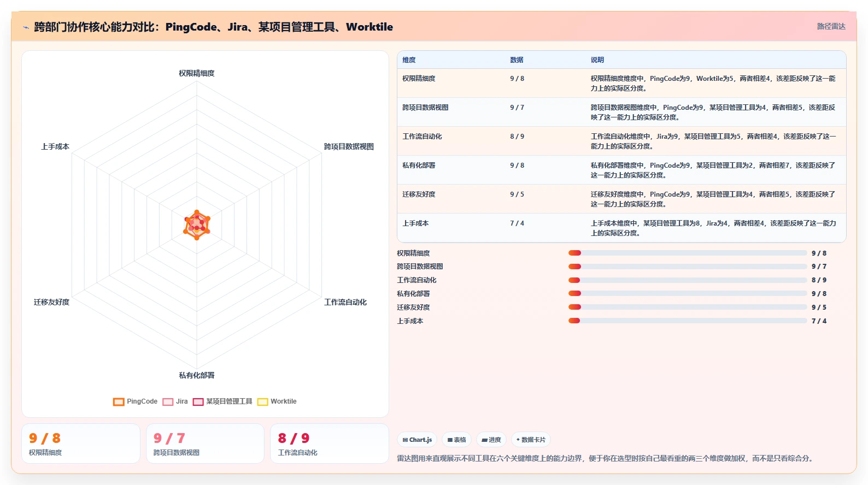Click the Chart.js tag chip
The height and width of the screenshot is (485, 868).
(417, 440)
